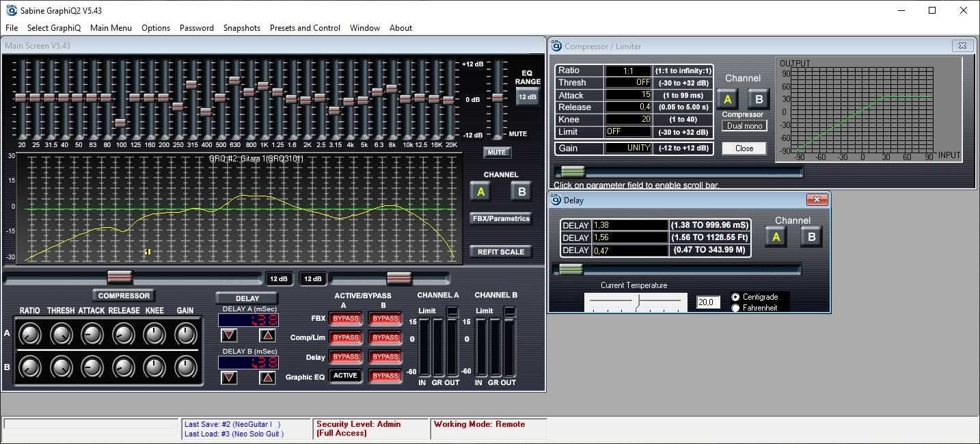The height and width of the screenshot is (444, 980).
Task: Toggle Delay bypass for channel B
Action: tap(385, 357)
